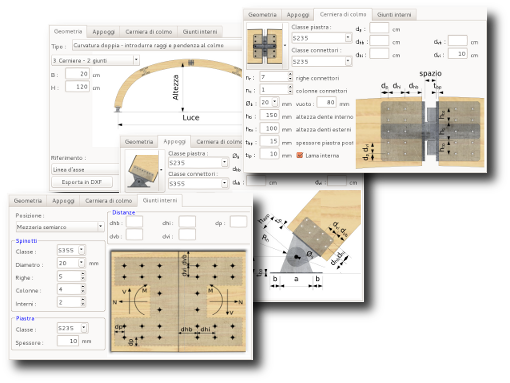Image resolution: width=510 pixels, height=383 pixels.
Task: Expand the 3 Cerniere - 2 giunti dropdown
Action: tap(95, 60)
